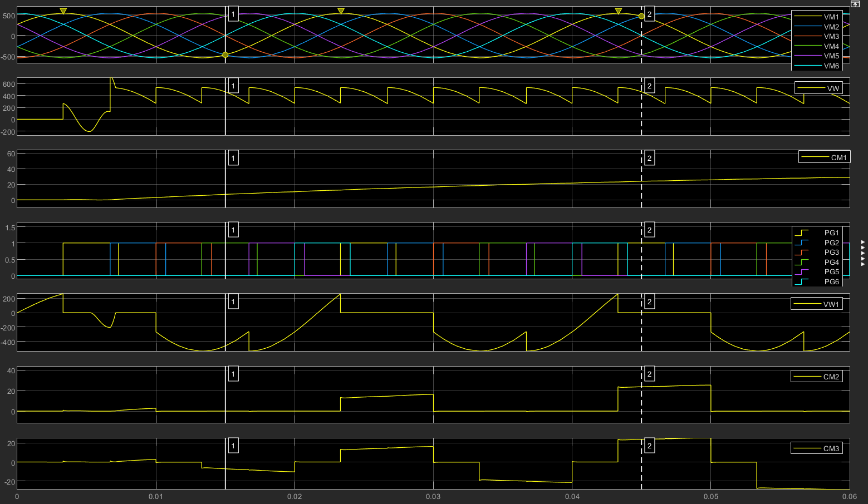
Task: Click the 60 tick in CM1 plot
Action: point(11,154)
